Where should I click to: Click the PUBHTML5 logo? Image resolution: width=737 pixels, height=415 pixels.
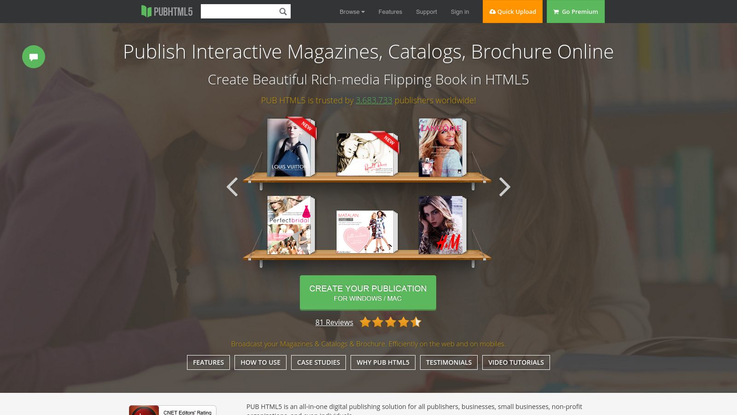point(167,11)
